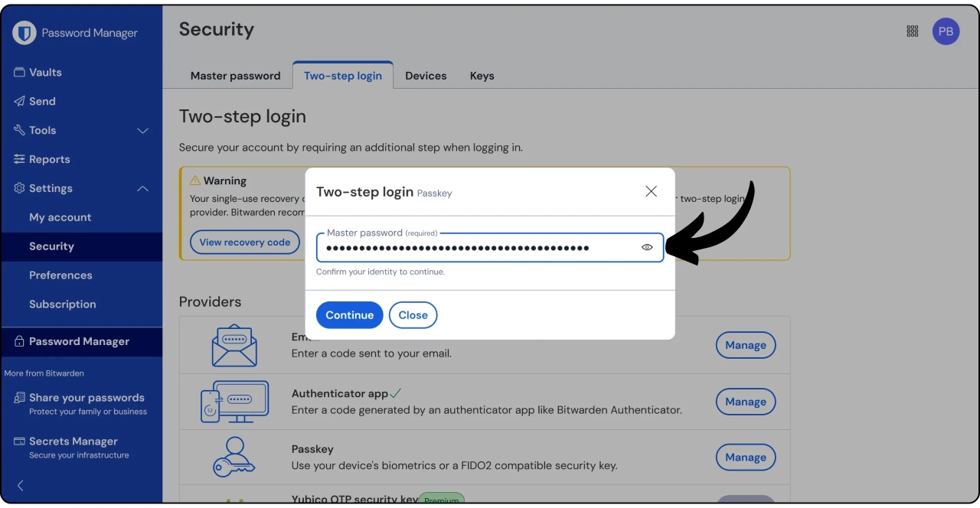Screen dimensions: 980x508
Task: Click Continue in the dialog
Action: 349,315
